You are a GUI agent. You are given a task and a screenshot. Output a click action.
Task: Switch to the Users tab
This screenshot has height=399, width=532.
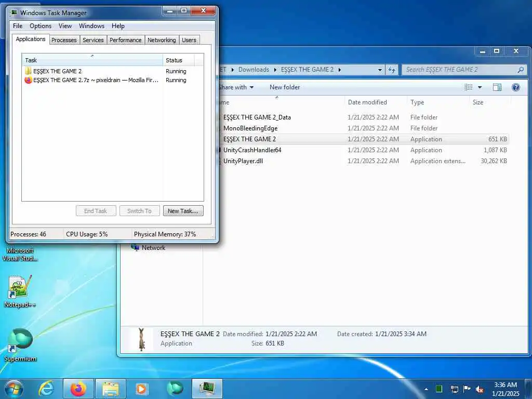click(189, 40)
